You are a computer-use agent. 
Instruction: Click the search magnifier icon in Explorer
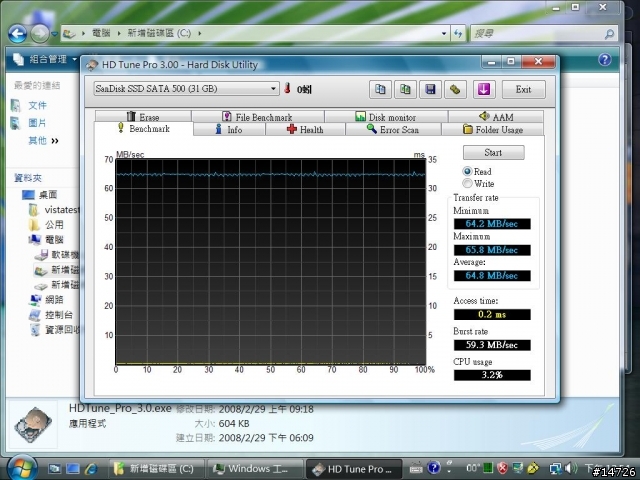click(609, 34)
